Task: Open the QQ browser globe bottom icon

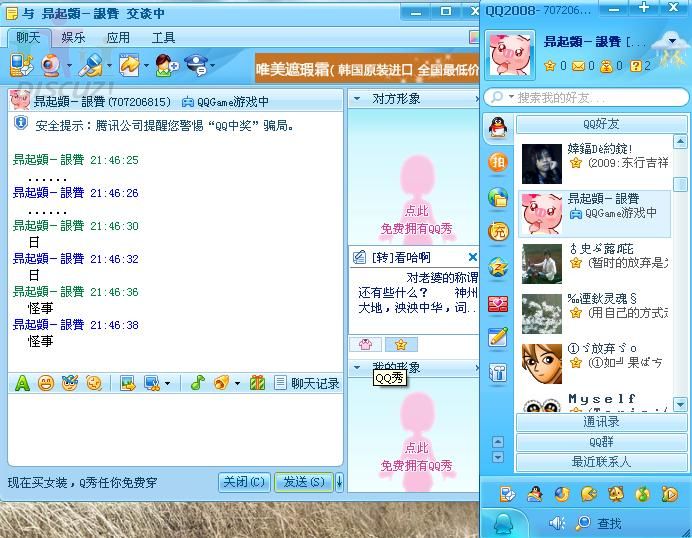Action: coord(562,494)
